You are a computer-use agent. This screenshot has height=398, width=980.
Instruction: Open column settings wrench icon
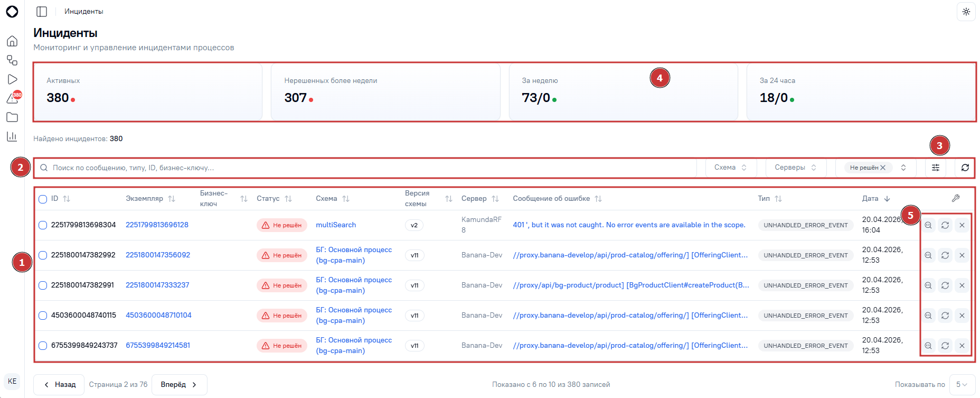pyautogui.click(x=956, y=198)
